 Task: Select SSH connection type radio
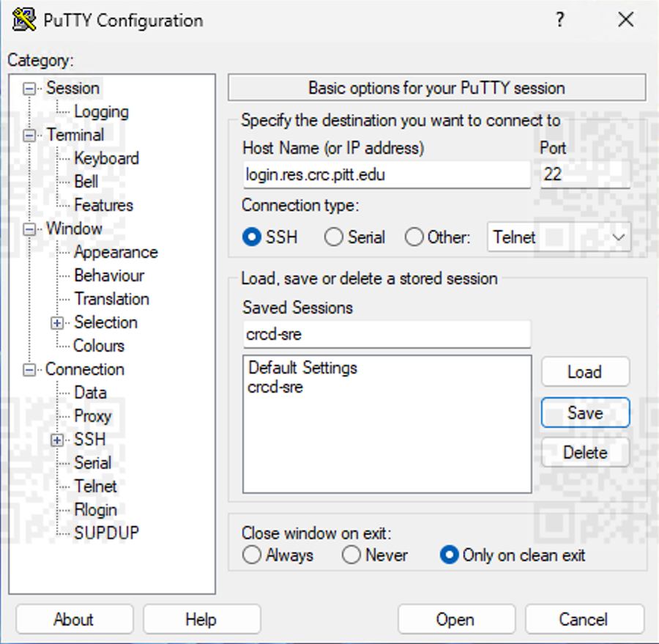252,237
